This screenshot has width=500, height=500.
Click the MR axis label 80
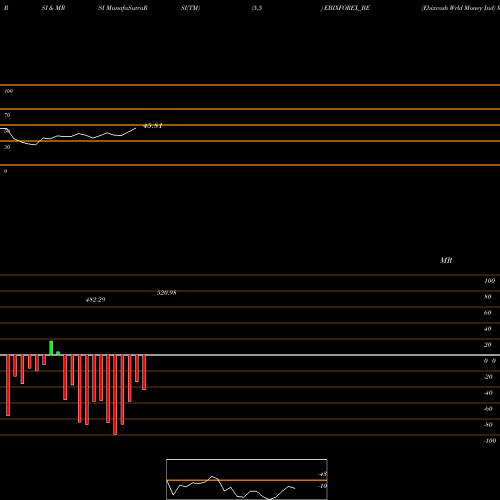pos(487,297)
